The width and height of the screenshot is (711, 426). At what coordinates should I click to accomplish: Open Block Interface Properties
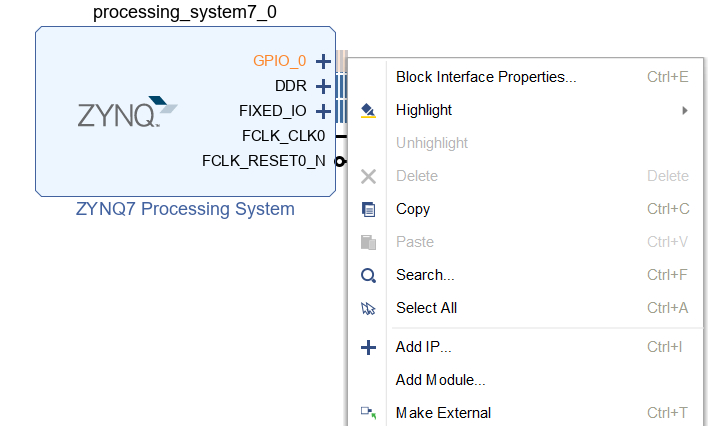pos(486,77)
